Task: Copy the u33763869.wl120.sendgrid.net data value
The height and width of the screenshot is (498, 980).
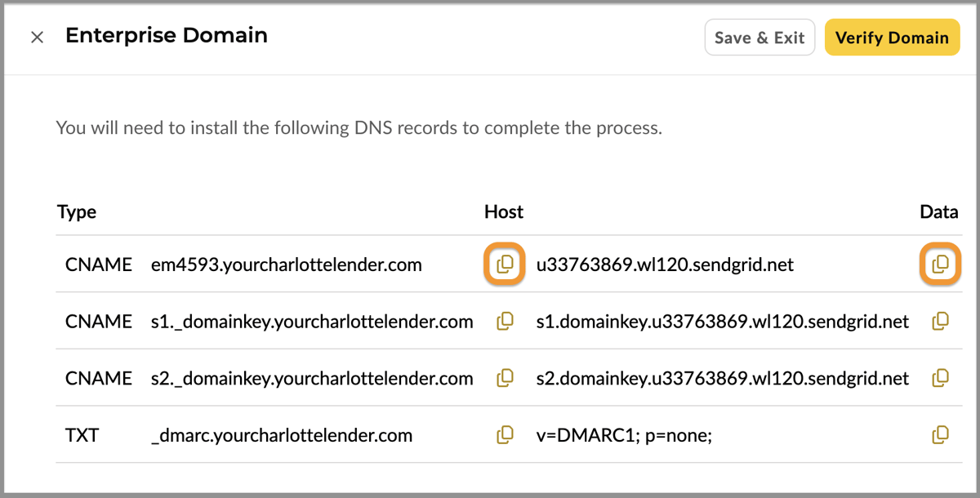Action: 940,265
